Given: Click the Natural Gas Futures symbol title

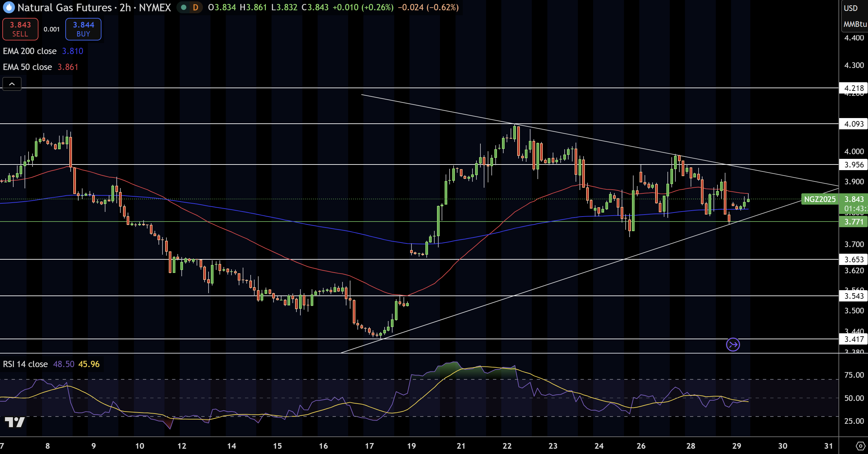Looking at the screenshot, I should pyautogui.click(x=64, y=7).
